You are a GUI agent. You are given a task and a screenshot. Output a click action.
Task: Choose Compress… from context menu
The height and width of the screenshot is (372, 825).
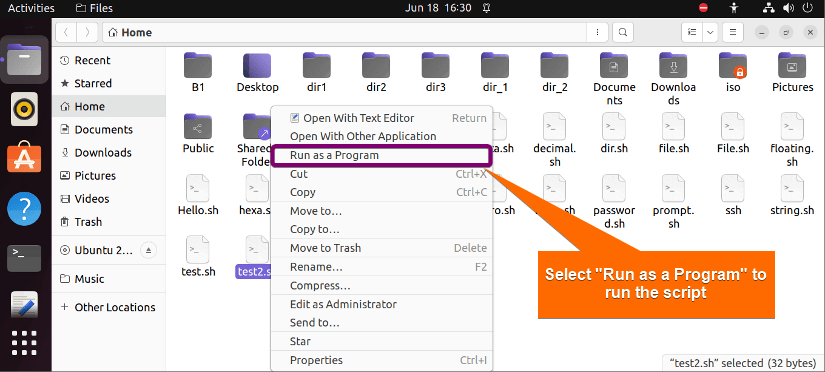point(381,286)
